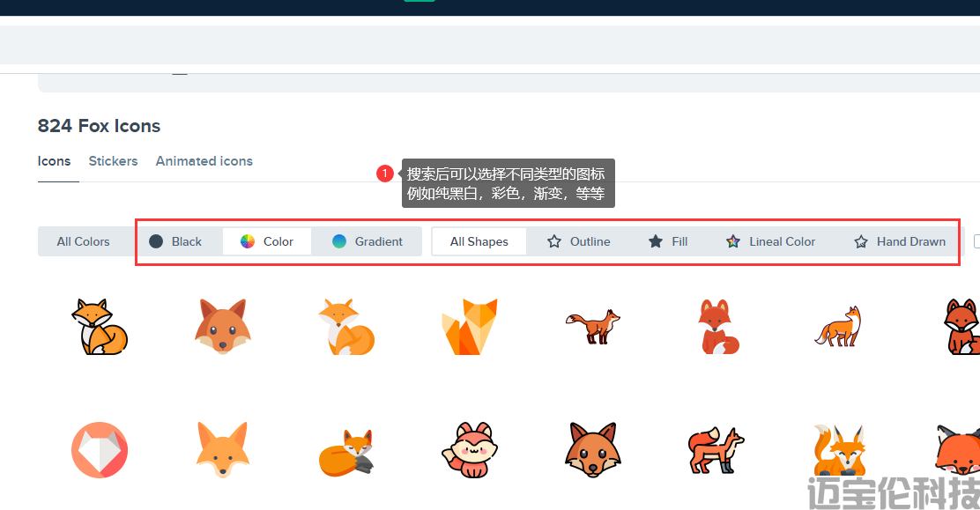Click the All Colors filter button
980x510 pixels.
click(84, 241)
